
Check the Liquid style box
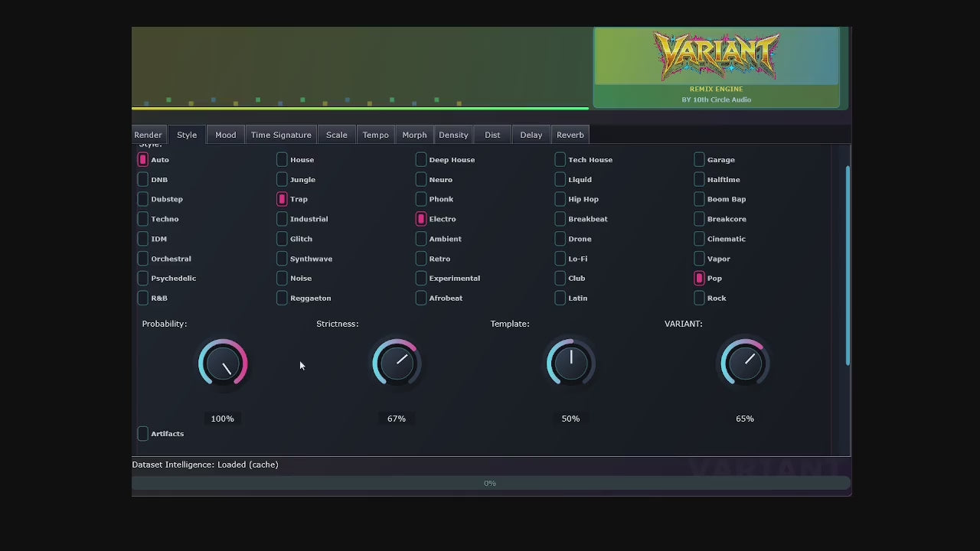(560, 179)
